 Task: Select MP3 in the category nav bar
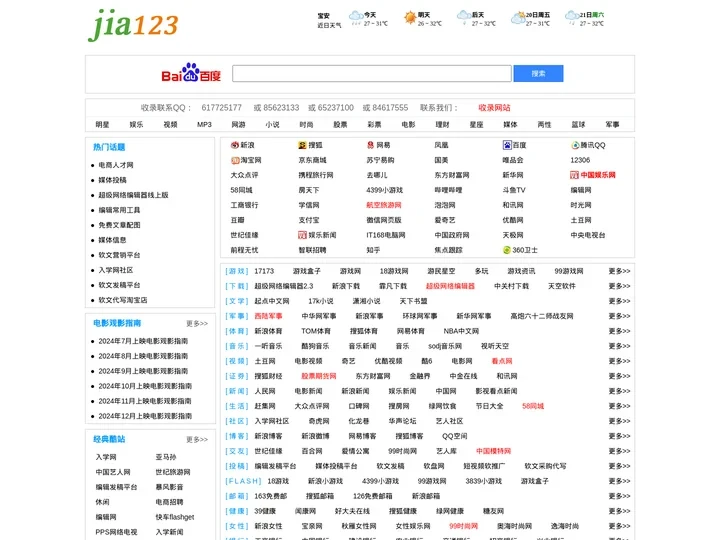point(204,124)
